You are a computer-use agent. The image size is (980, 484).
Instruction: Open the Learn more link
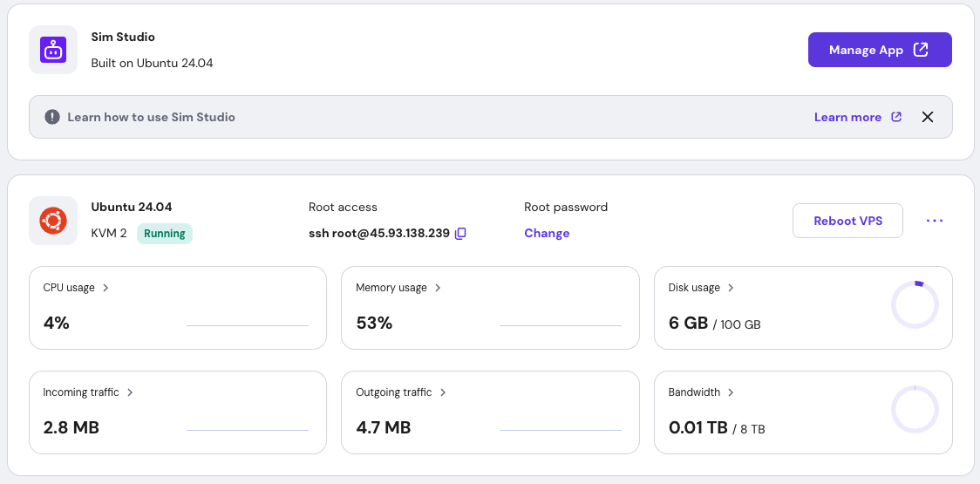pos(857,117)
